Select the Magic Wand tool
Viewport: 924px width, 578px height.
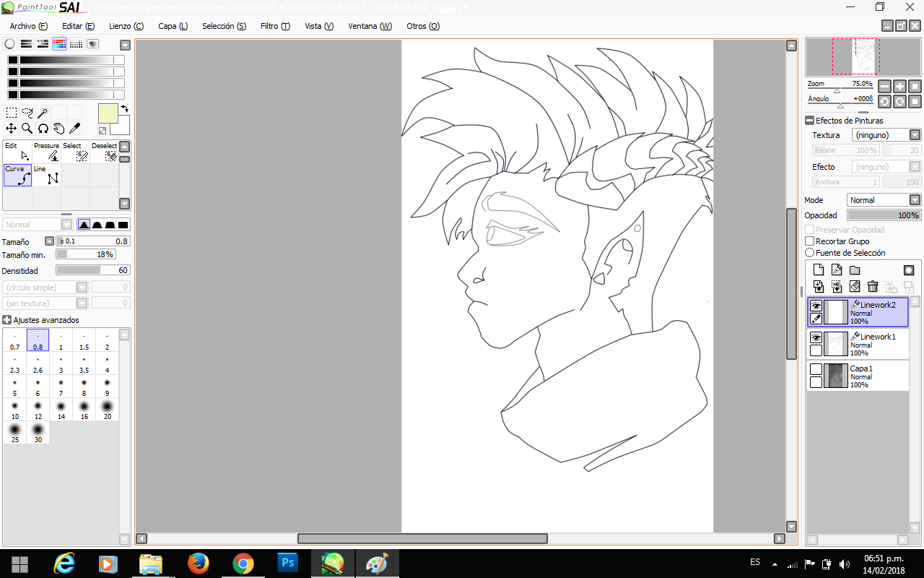(43, 113)
